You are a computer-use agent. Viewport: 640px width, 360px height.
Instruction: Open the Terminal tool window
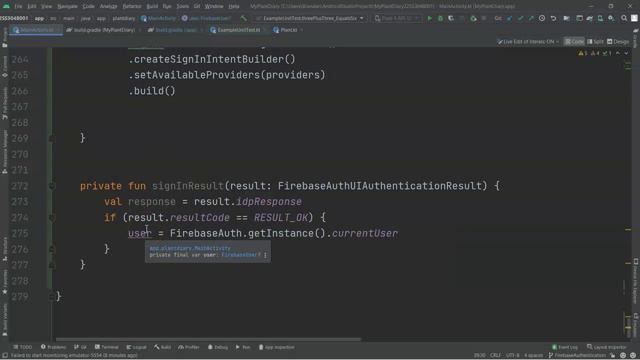point(107,347)
